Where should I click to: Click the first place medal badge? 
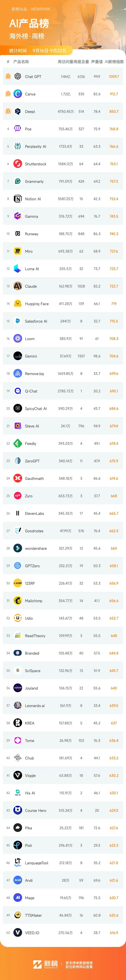[x=8, y=77]
